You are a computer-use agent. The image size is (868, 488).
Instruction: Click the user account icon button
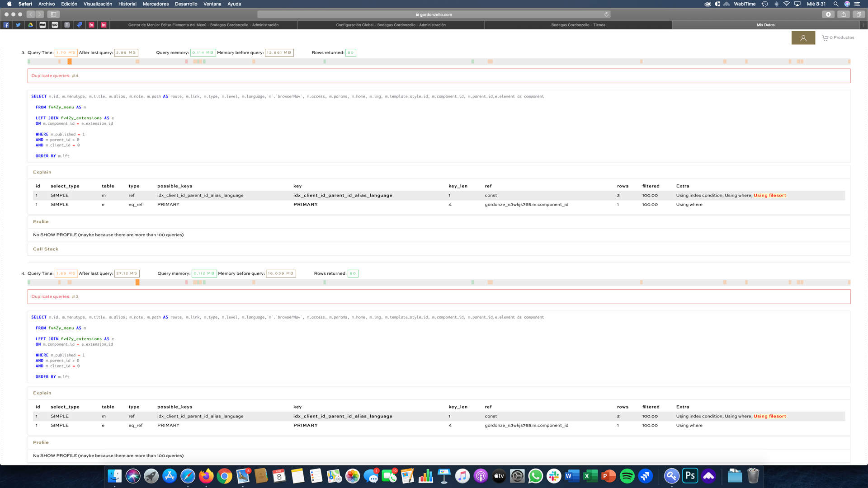pos(803,38)
